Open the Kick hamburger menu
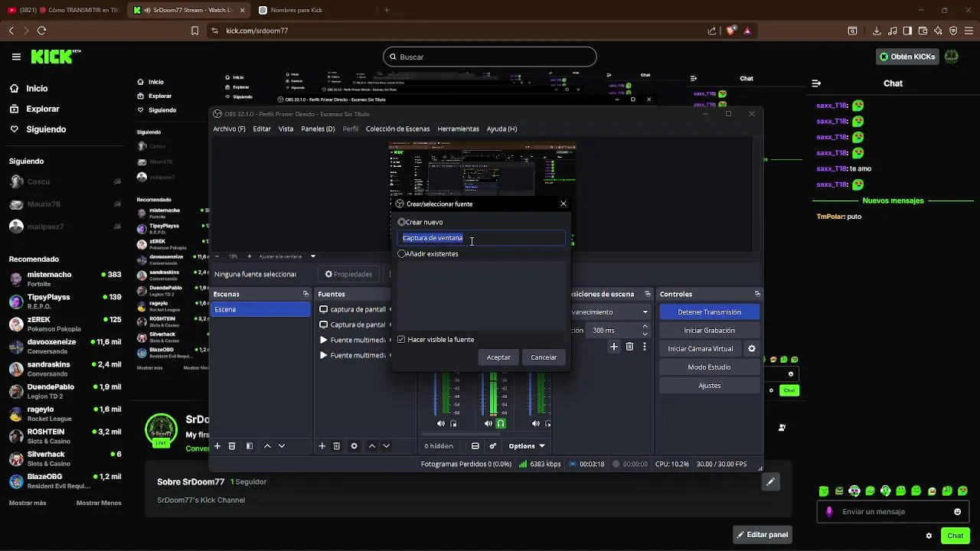The height and width of the screenshot is (551, 980). 16,57
